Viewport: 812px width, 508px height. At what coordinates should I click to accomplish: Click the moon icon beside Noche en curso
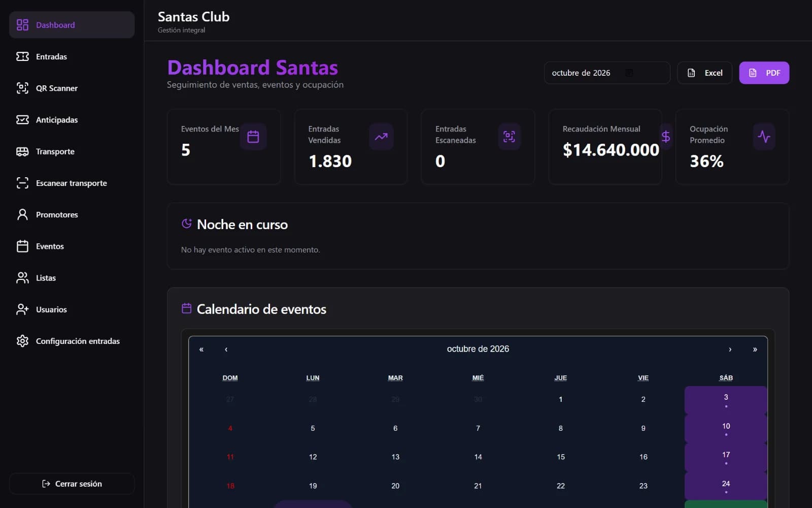(x=187, y=224)
